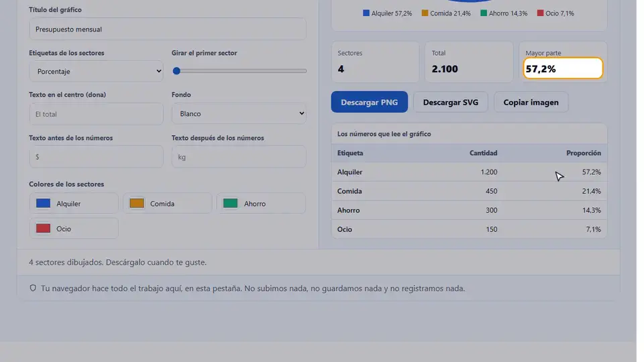Open the 'Etiquetas de los sectores' Porcentaje dropdown
Image resolution: width=644 pixels, height=362 pixels.
pyautogui.click(x=96, y=72)
